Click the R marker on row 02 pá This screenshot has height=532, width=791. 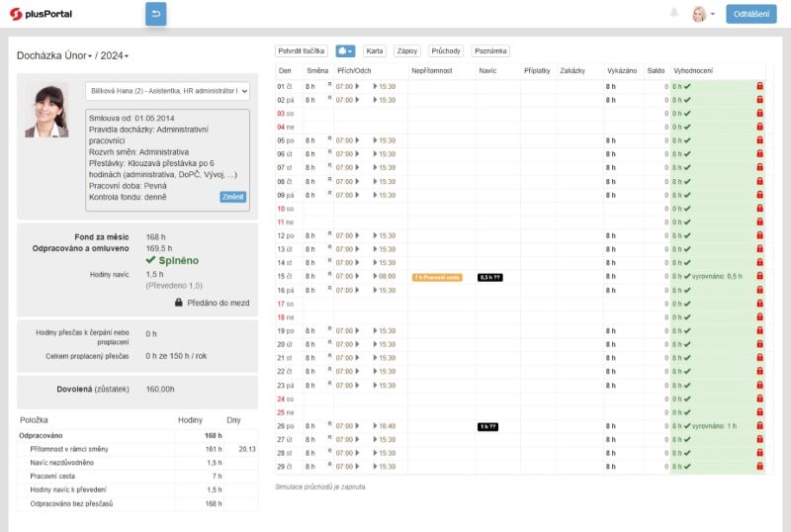pyautogui.click(x=329, y=98)
